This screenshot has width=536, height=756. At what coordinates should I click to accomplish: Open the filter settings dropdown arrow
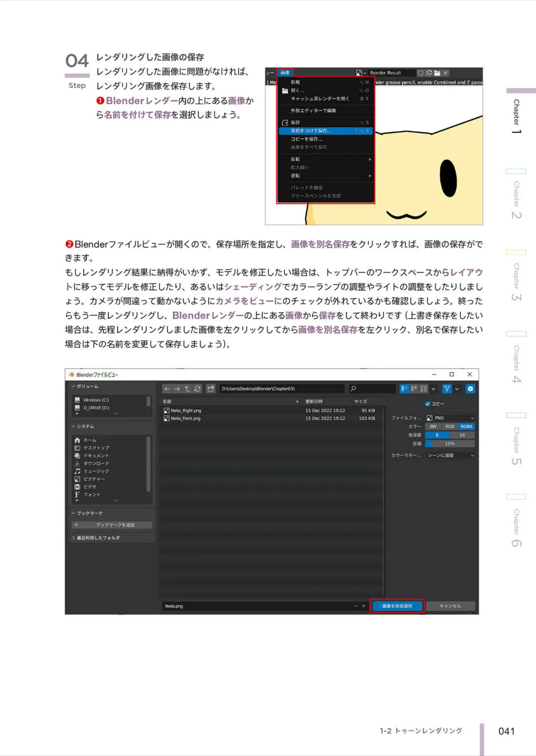[457, 389]
